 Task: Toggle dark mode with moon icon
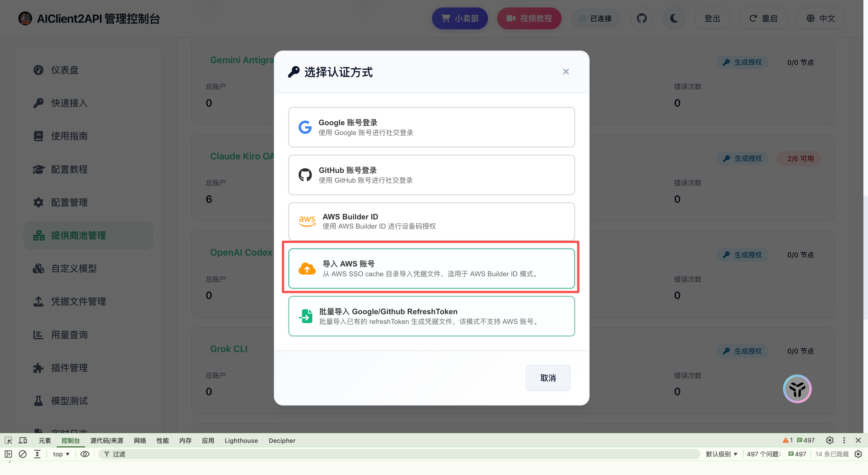674,18
